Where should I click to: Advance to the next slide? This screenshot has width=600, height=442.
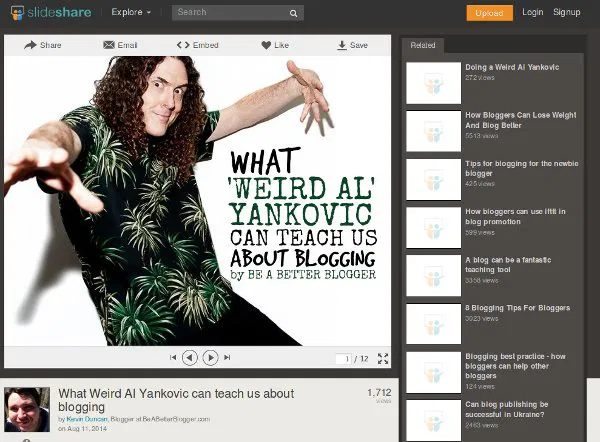(x=210, y=357)
